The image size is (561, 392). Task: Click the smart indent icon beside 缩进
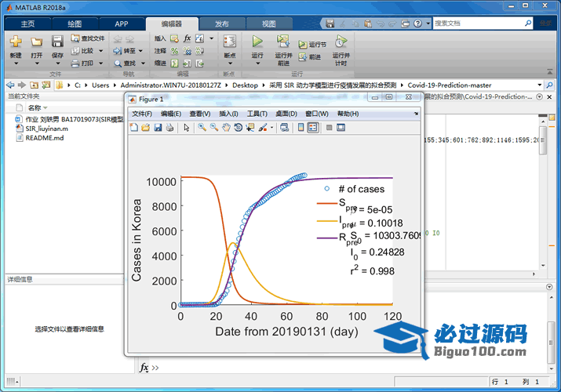click(175, 64)
